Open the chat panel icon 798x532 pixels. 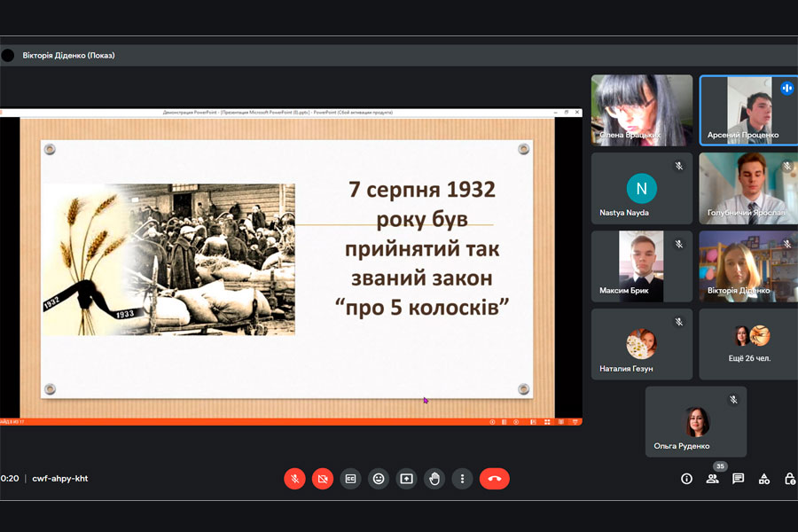tap(738, 479)
